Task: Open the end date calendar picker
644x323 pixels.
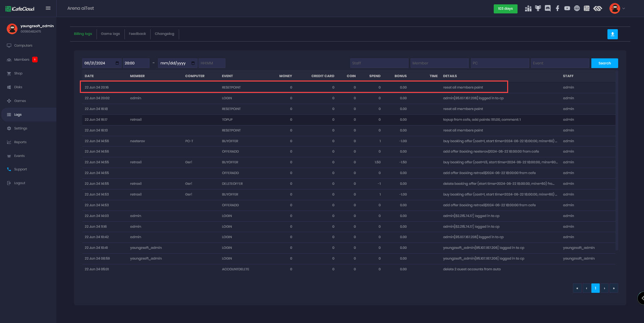Action: (x=193, y=63)
